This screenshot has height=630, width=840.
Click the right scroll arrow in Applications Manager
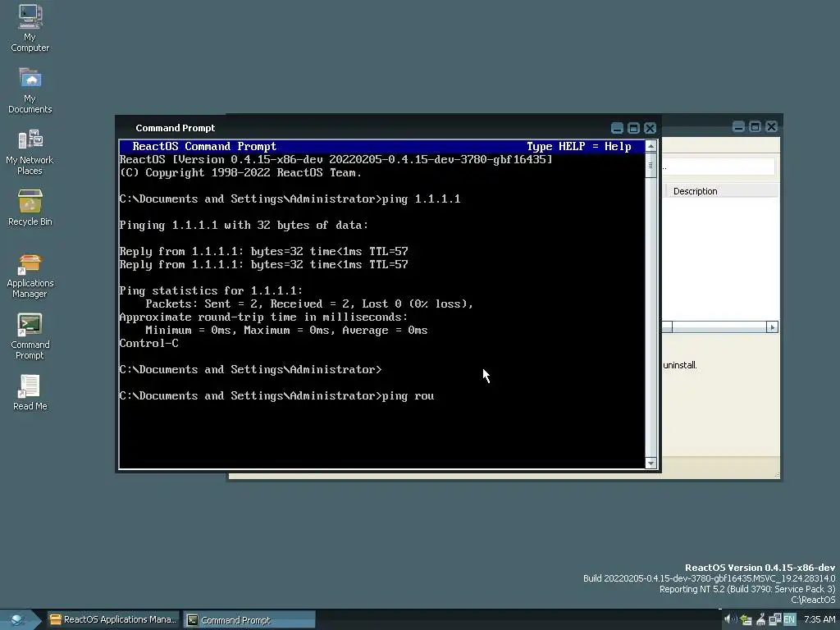772,327
